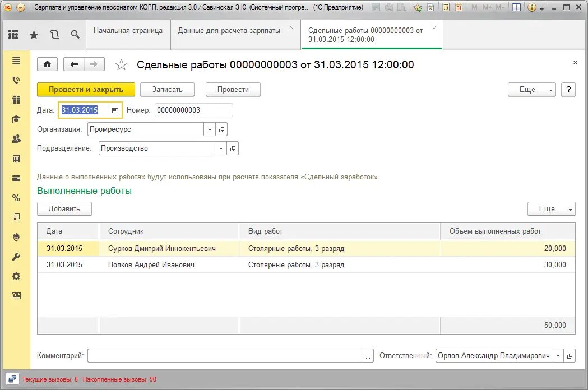The height and width of the screenshot is (390, 588).
Task: Open the 1C application menu arrow in title bar
Action: (21, 7)
